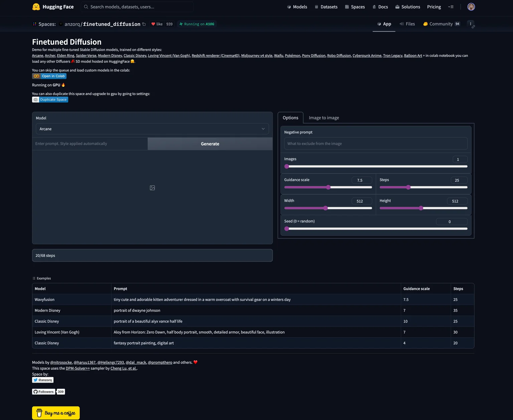Click the Seed number input
Viewport: 513px width, 420px height.
point(452,222)
